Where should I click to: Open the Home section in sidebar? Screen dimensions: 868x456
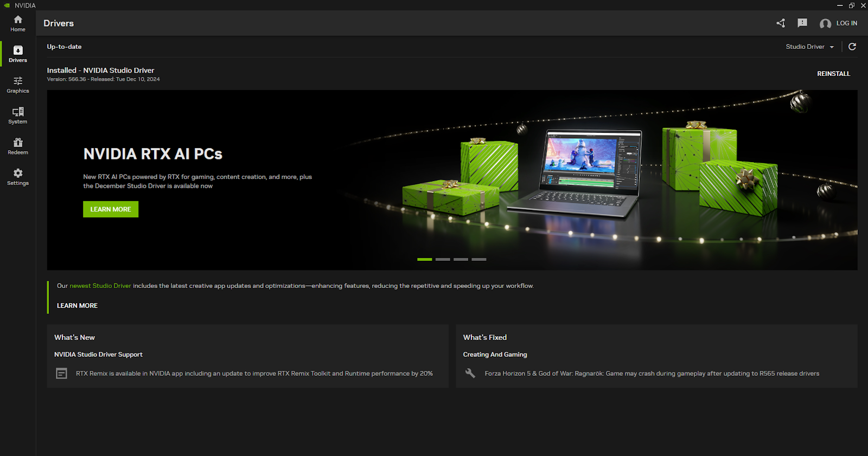18,23
